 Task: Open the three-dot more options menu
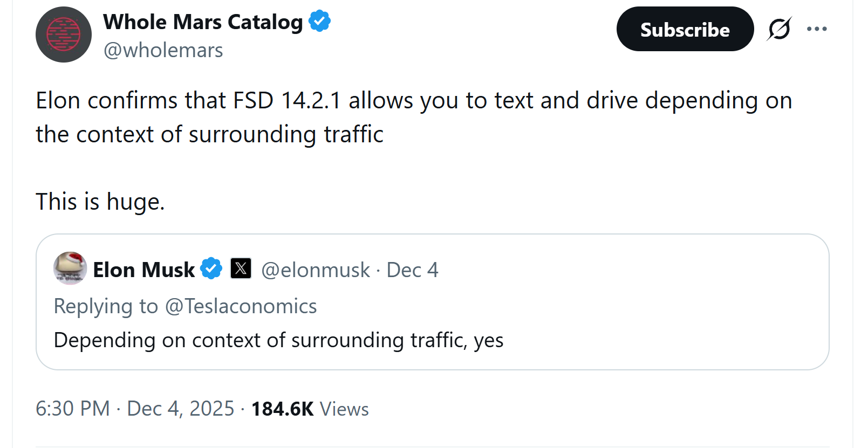pyautogui.click(x=817, y=29)
